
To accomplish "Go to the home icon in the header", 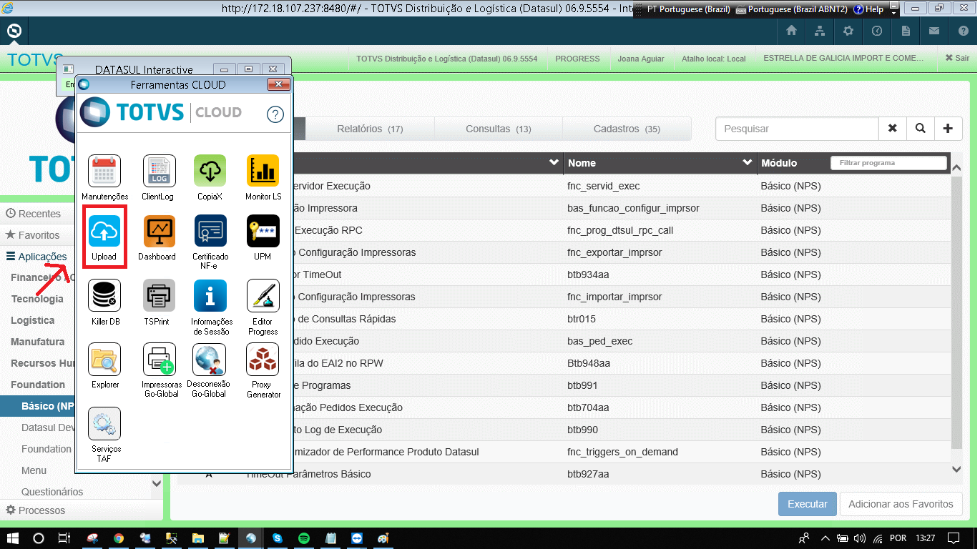I will pyautogui.click(x=791, y=31).
